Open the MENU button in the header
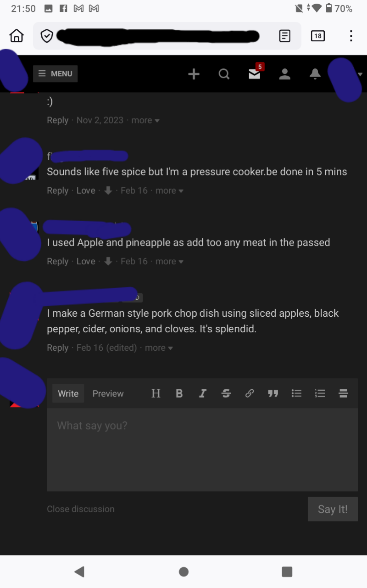Screen dimensions: 367x588 (x=55, y=73)
